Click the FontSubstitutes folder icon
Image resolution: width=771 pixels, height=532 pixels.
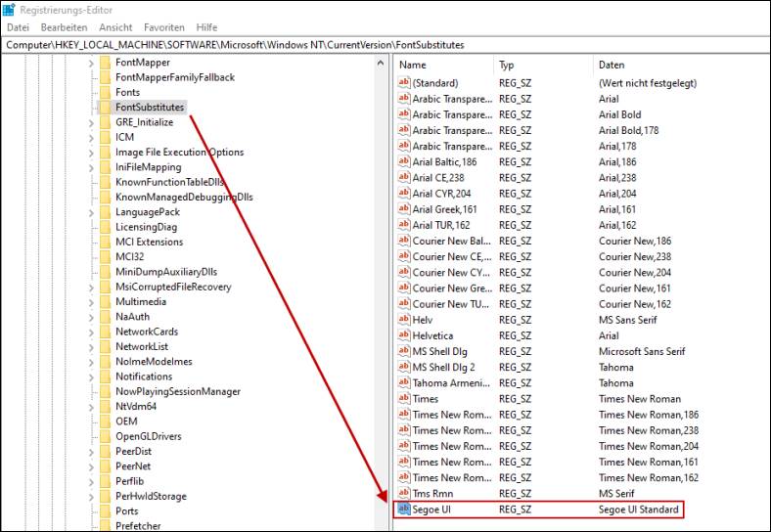pyautogui.click(x=104, y=108)
